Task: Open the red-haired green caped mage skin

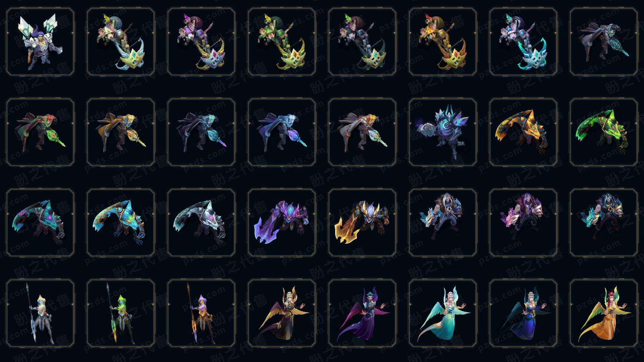Action: pos(40,132)
